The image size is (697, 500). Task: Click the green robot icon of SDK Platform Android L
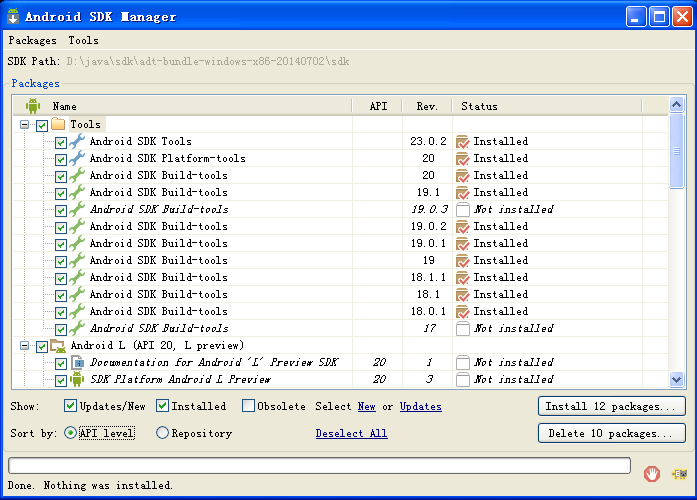click(x=77, y=379)
